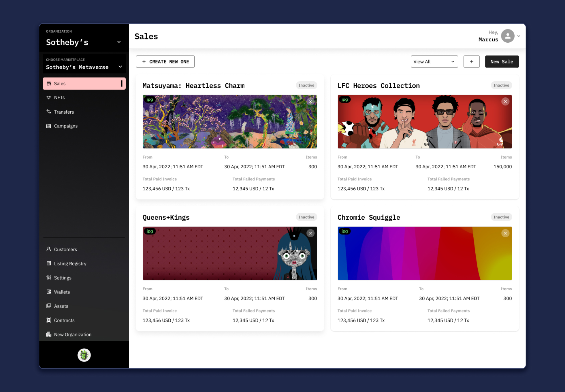The height and width of the screenshot is (392, 565).
Task: Open the Sales menu item
Action: click(84, 84)
